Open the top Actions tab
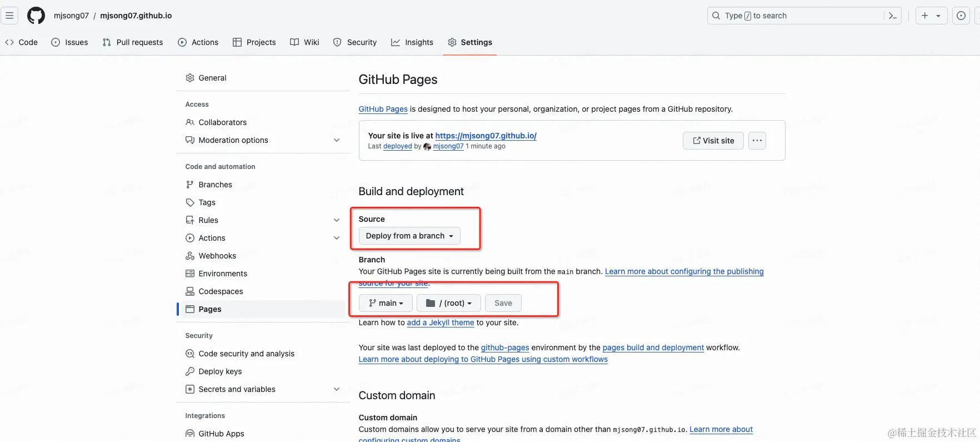Image resolution: width=980 pixels, height=442 pixels. point(198,42)
